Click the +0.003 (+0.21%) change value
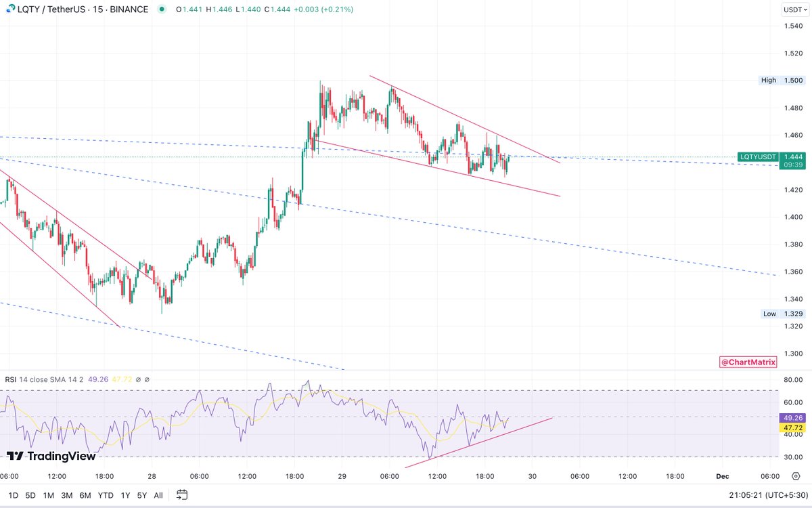812x508 pixels. click(x=323, y=9)
